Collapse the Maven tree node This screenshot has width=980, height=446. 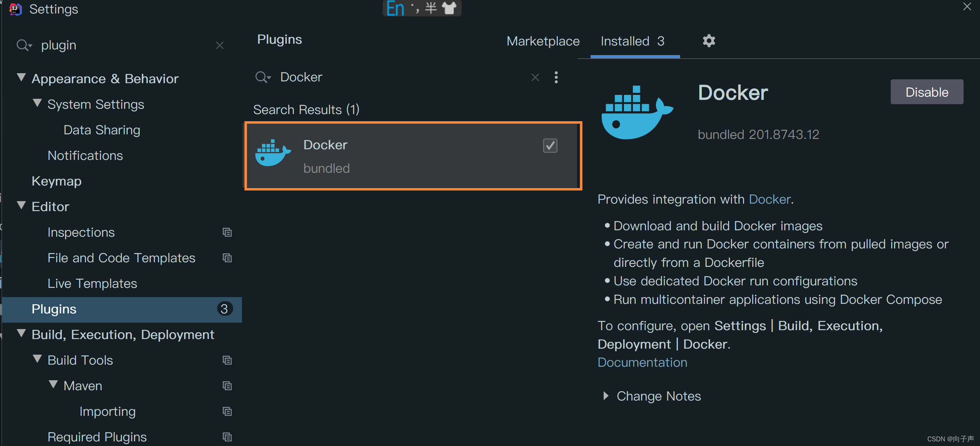53,385
